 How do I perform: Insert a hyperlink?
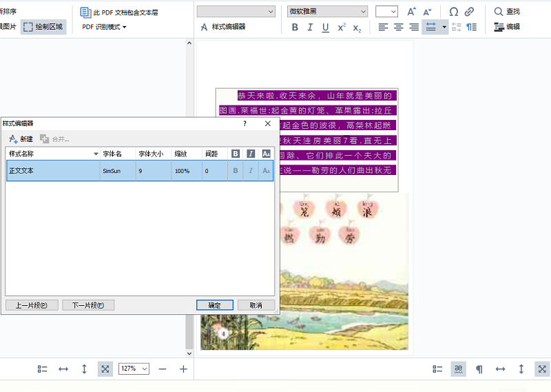pos(469,12)
